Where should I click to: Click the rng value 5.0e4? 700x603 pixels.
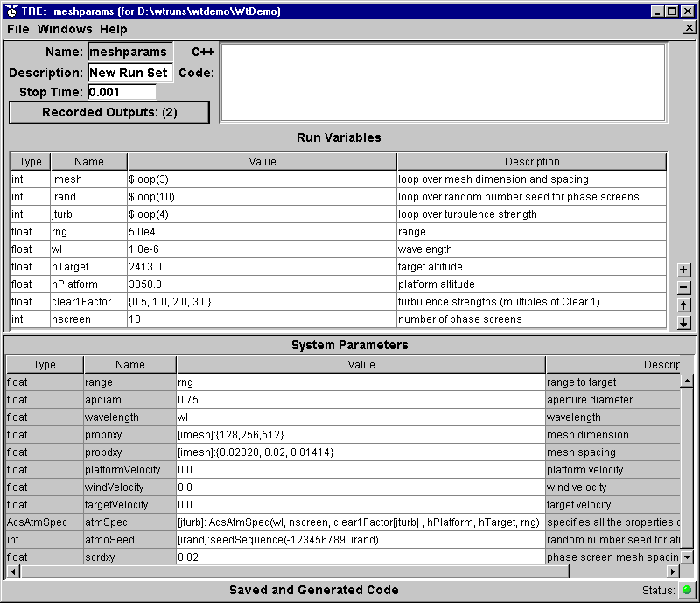(x=262, y=232)
